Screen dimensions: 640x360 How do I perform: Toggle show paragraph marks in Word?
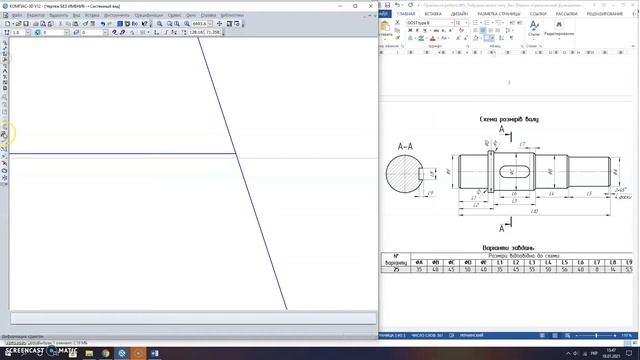[511, 38]
